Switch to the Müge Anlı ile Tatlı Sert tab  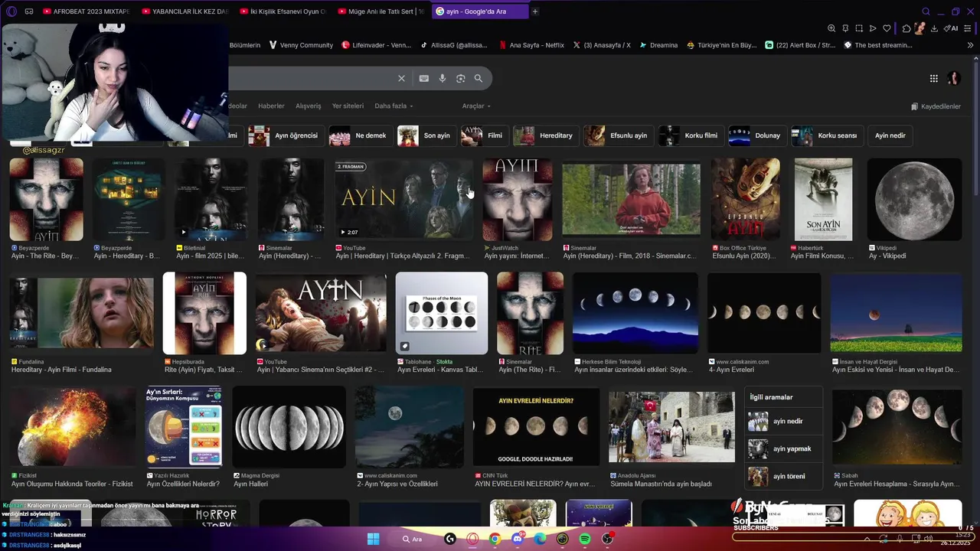click(x=381, y=11)
